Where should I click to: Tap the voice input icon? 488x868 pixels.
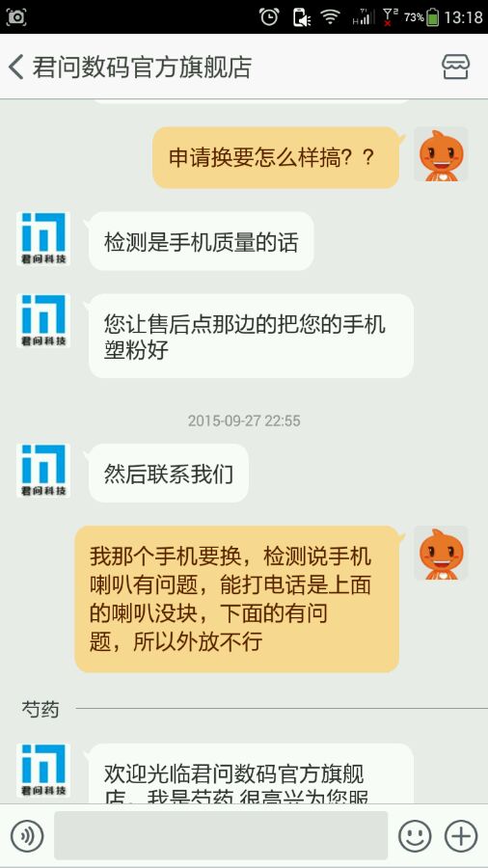tap(27, 835)
